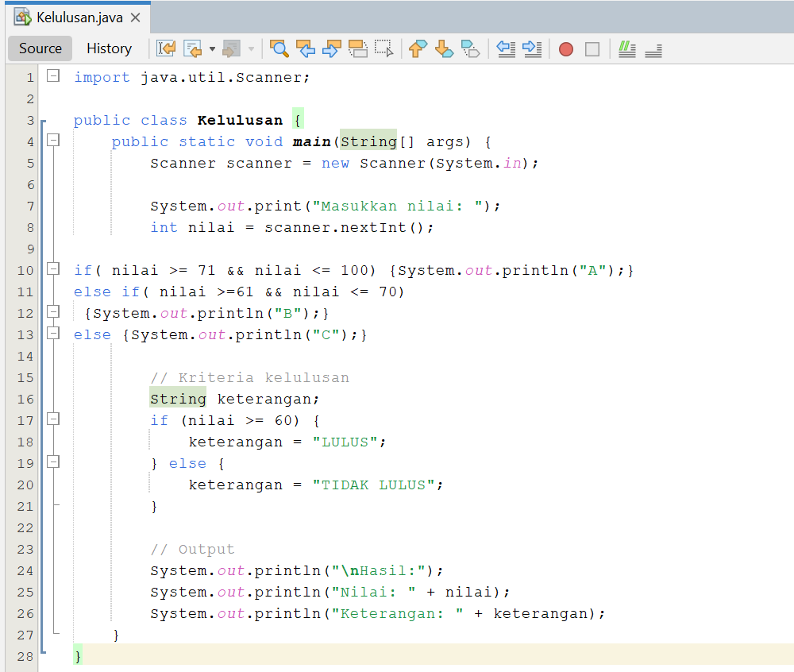Click the println("A") statement

[x=511, y=270]
